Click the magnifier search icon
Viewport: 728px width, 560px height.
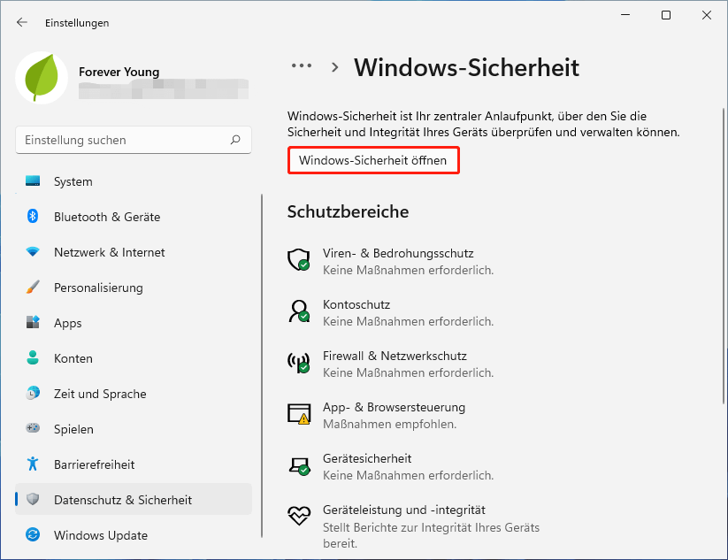point(235,140)
